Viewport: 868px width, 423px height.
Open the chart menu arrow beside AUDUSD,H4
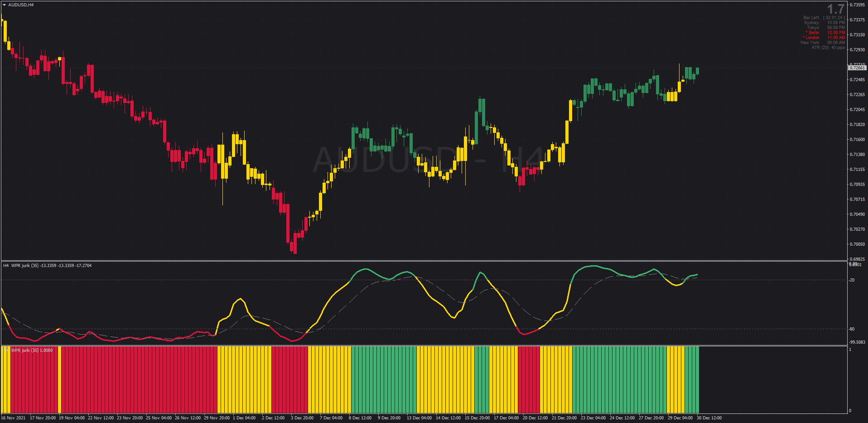coord(4,5)
